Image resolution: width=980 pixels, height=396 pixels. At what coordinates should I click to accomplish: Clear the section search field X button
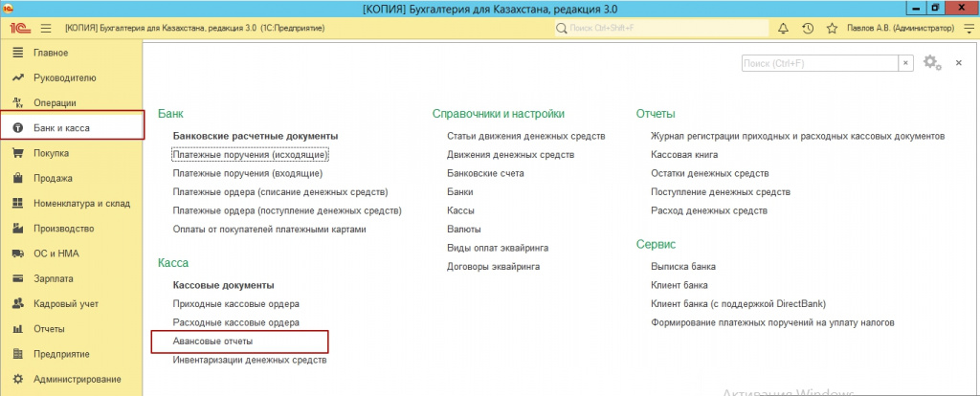[x=905, y=63]
